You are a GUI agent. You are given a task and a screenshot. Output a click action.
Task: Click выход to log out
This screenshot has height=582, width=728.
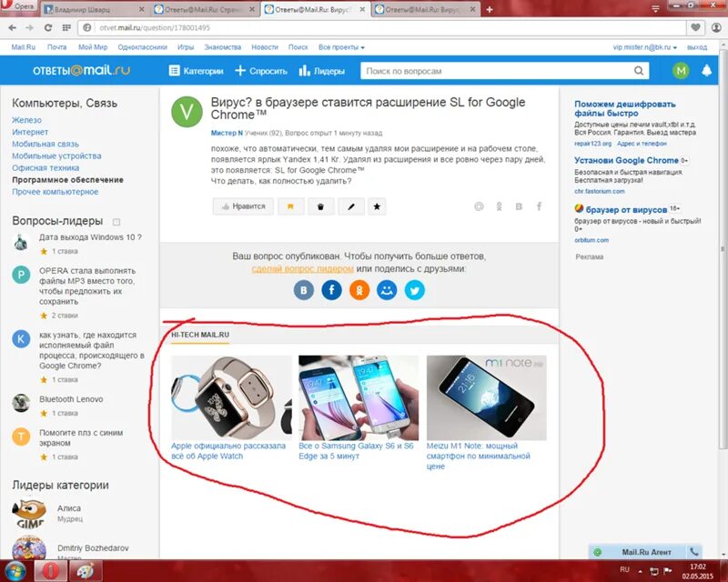click(697, 47)
